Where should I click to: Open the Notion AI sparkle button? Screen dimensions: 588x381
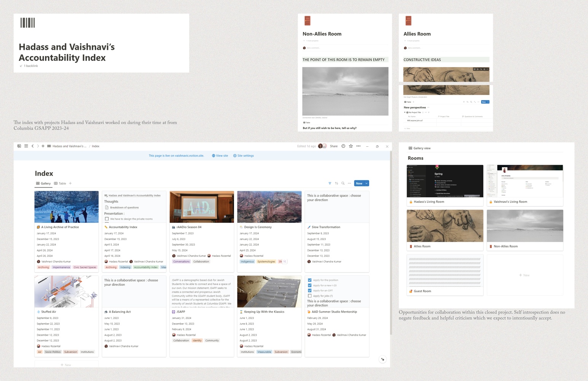383,359
